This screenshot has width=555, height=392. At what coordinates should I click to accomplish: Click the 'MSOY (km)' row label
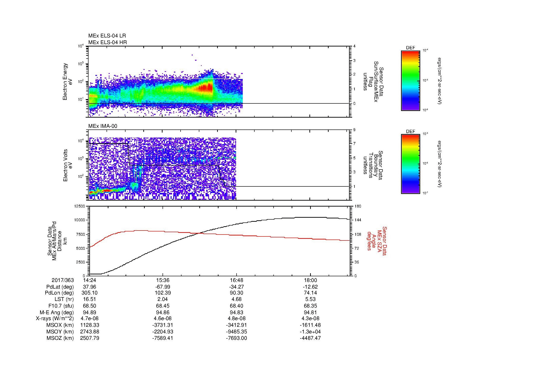(x=60, y=332)
